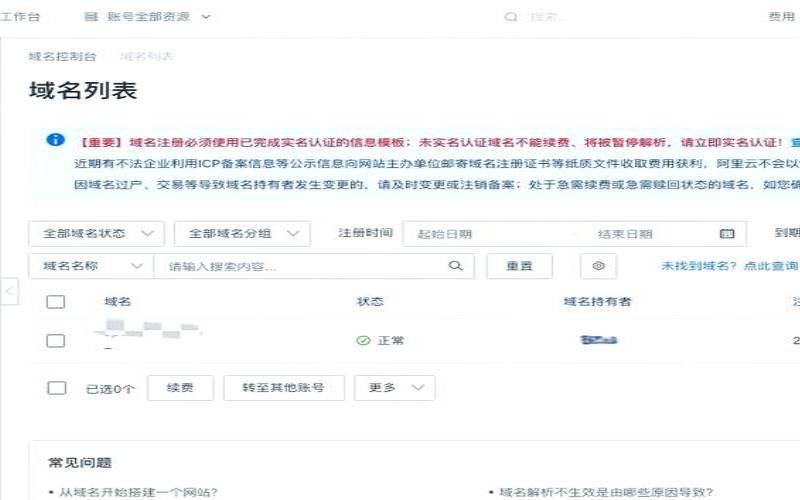Click the 常见问题 heading

pyautogui.click(x=80, y=463)
